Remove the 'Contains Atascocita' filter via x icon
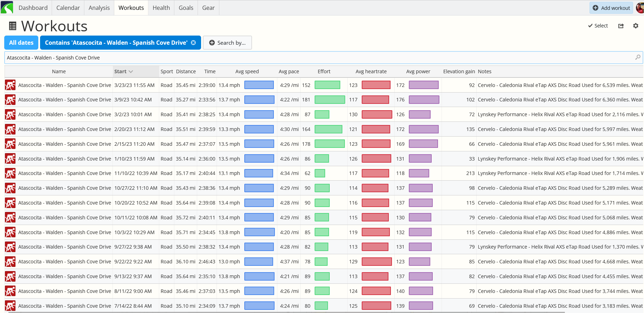Viewport: 644px width, 313px height. click(193, 43)
